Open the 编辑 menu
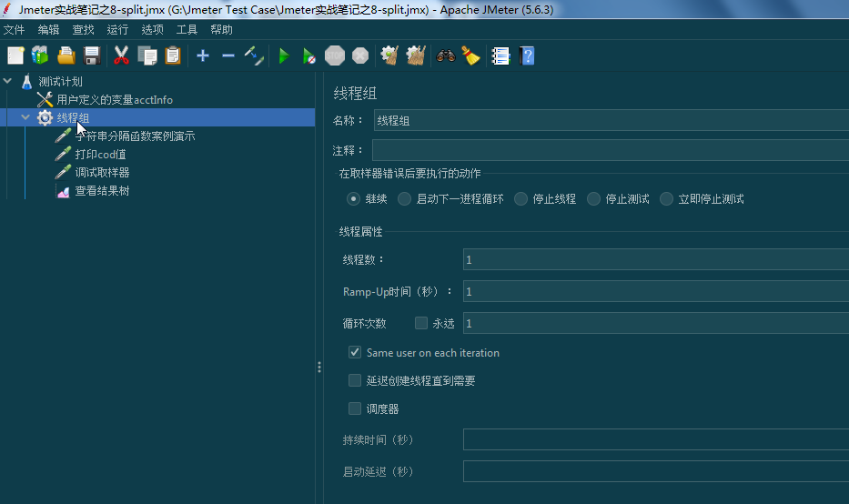Image resolution: width=849 pixels, height=504 pixels. [x=49, y=30]
